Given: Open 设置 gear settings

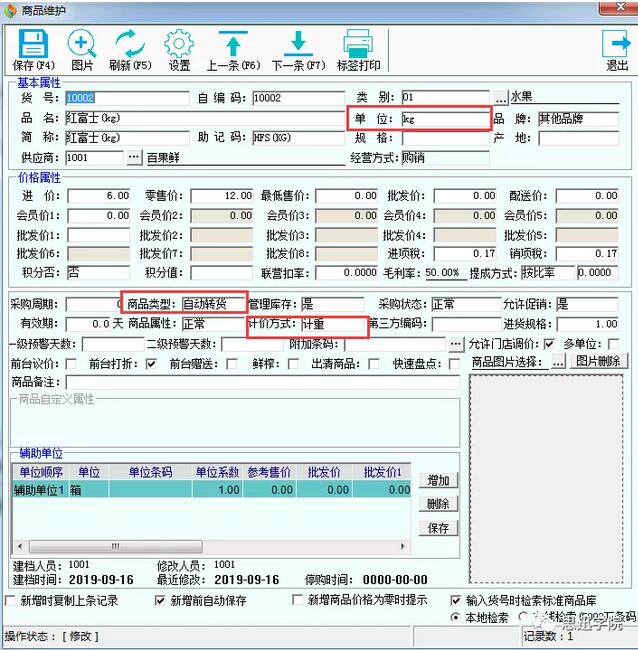Looking at the screenshot, I should pos(178,45).
